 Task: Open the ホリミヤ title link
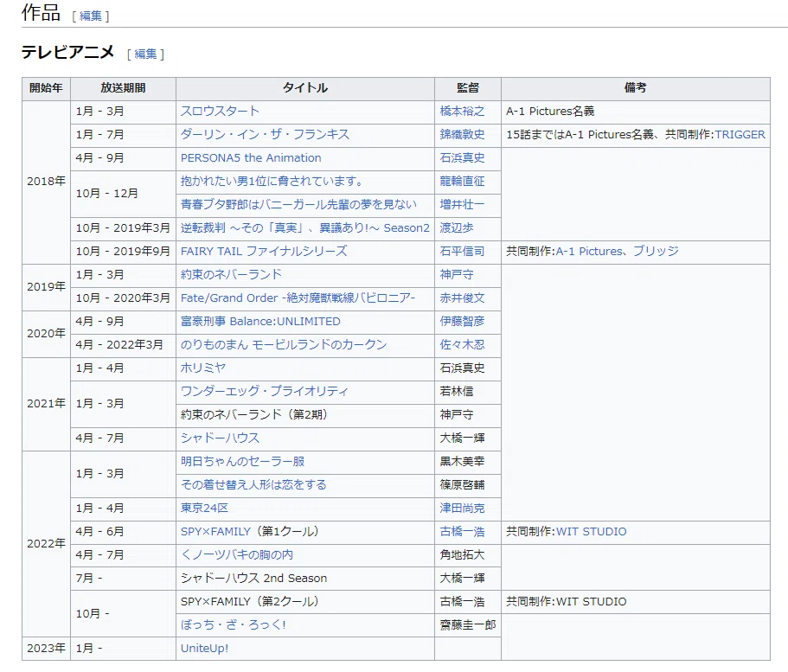coord(203,368)
